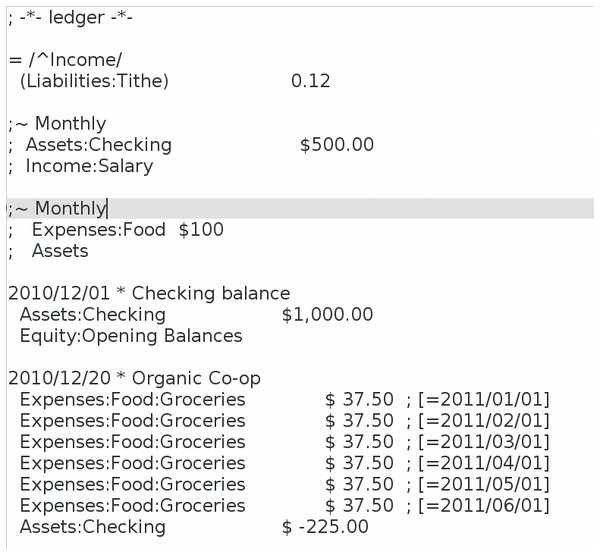Click the 2010/12/20 Organic Co-op header
This screenshot has width=600, height=555.
coord(134,378)
